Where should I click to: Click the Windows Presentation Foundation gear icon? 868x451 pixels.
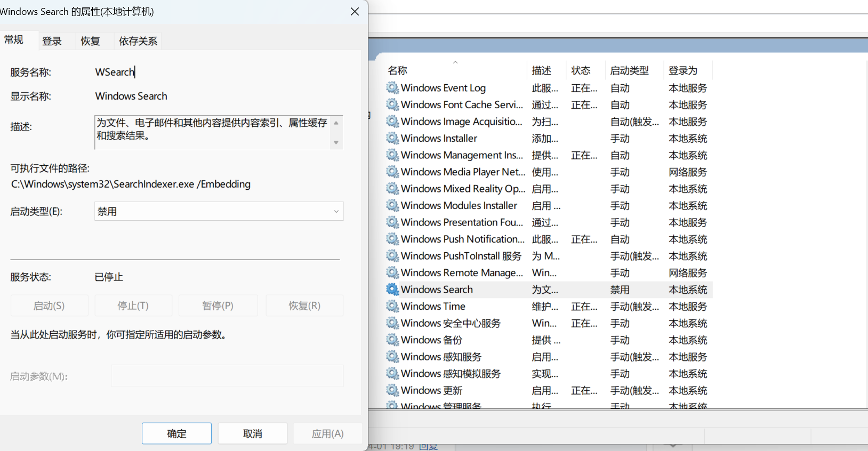[x=392, y=222]
